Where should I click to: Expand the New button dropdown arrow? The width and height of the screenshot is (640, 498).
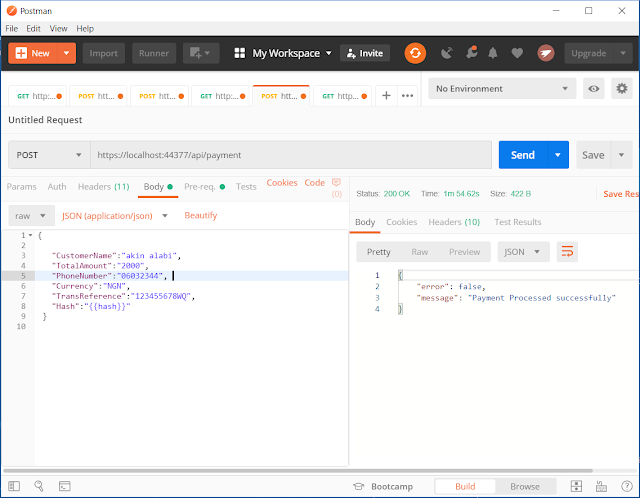67,53
